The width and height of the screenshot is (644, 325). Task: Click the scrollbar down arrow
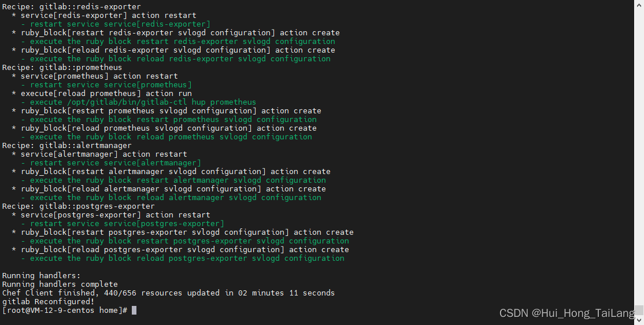tap(639, 320)
